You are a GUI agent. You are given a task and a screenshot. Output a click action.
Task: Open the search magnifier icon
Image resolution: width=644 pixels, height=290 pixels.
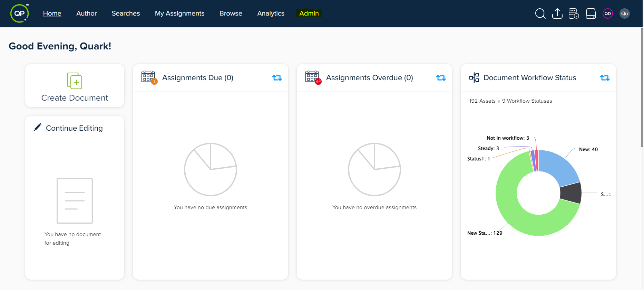[540, 13]
